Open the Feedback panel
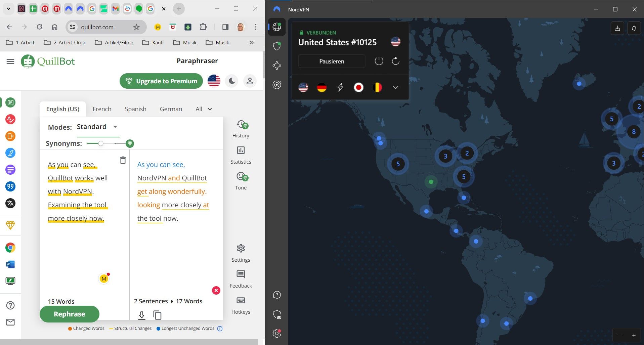The height and width of the screenshot is (345, 644). click(x=241, y=279)
